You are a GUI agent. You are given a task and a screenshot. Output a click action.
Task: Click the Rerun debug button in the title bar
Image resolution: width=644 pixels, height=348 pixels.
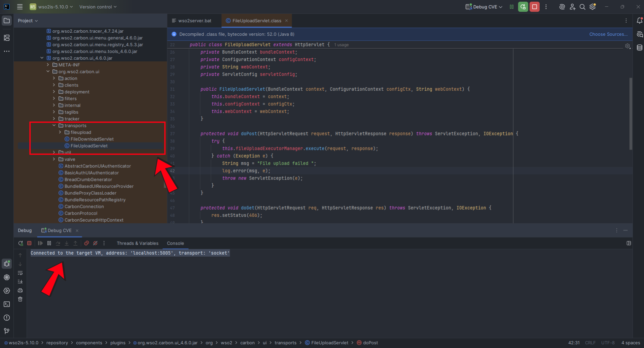pyautogui.click(x=523, y=7)
